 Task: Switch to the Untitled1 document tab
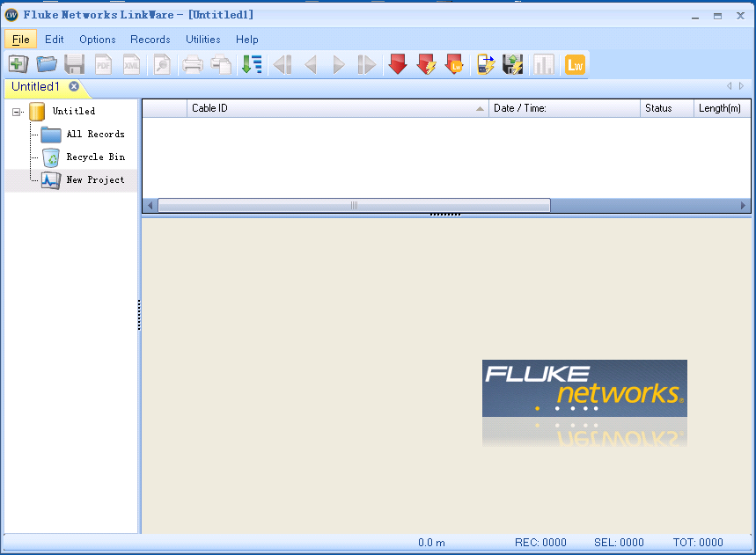(35, 87)
